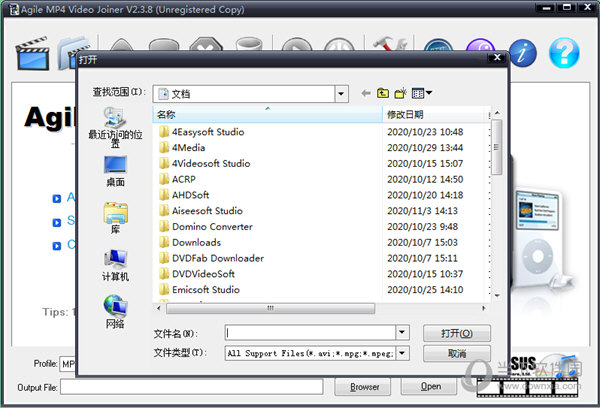
Task: Select the 4Media folder
Action: [182, 147]
